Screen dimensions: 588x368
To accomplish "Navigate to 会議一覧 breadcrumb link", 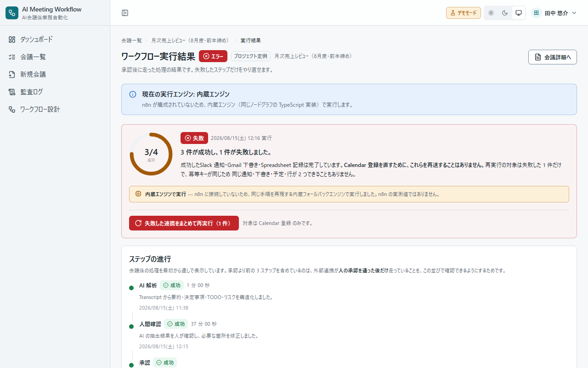I will pyautogui.click(x=131, y=40).
